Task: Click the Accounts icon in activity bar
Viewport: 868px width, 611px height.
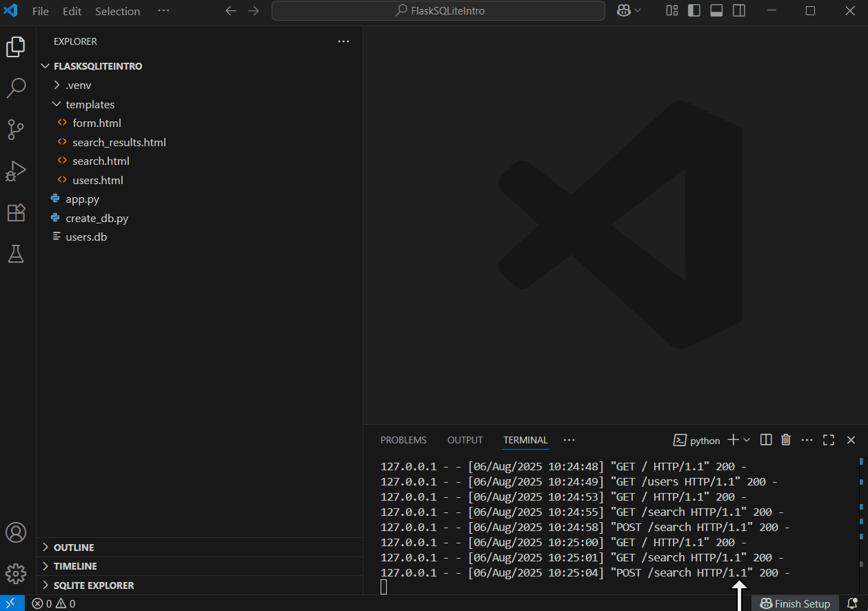Action: coord(16,532)
